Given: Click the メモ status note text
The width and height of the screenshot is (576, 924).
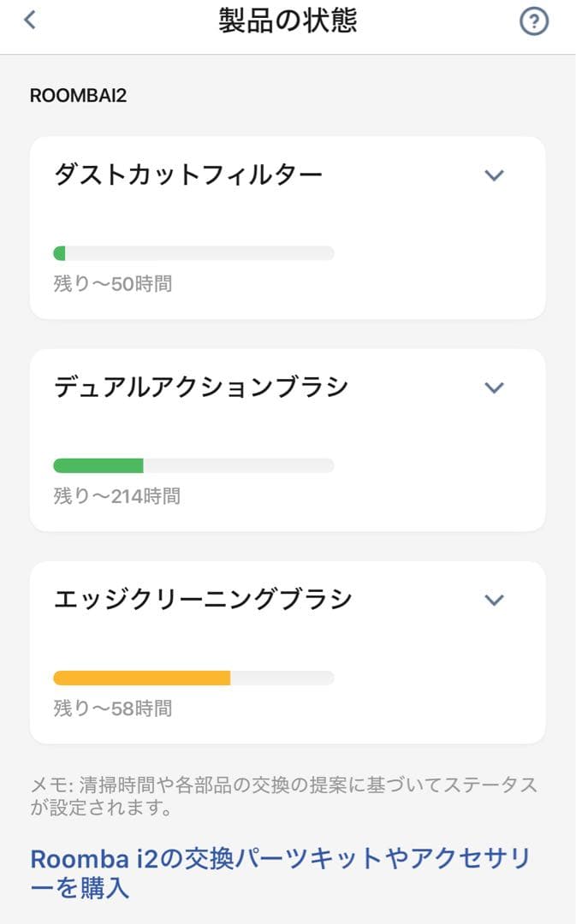Looking at the screenshot, I should pos(284,796).
